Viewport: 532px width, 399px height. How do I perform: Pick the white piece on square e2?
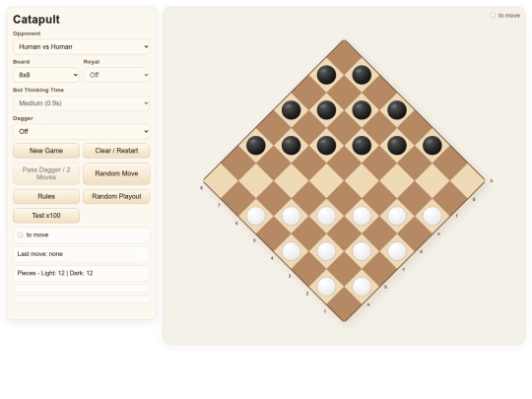pos(397,216)
